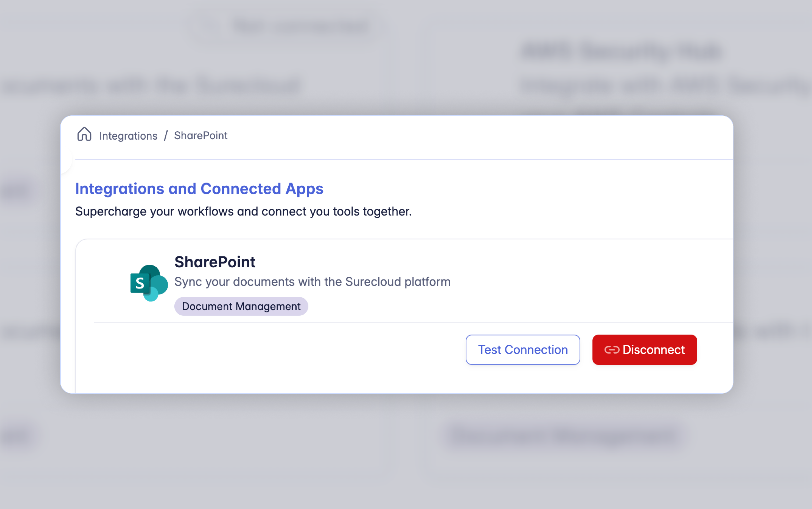Click the Document Management category tag
Viewport: 812px width, 509px height.
pyautogui.click(x=241, y=306)
